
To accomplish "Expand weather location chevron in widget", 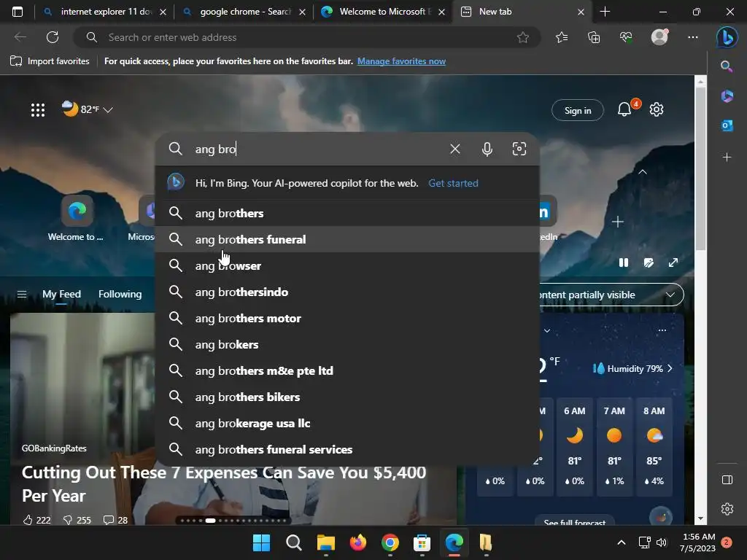I will click(547, 330).
